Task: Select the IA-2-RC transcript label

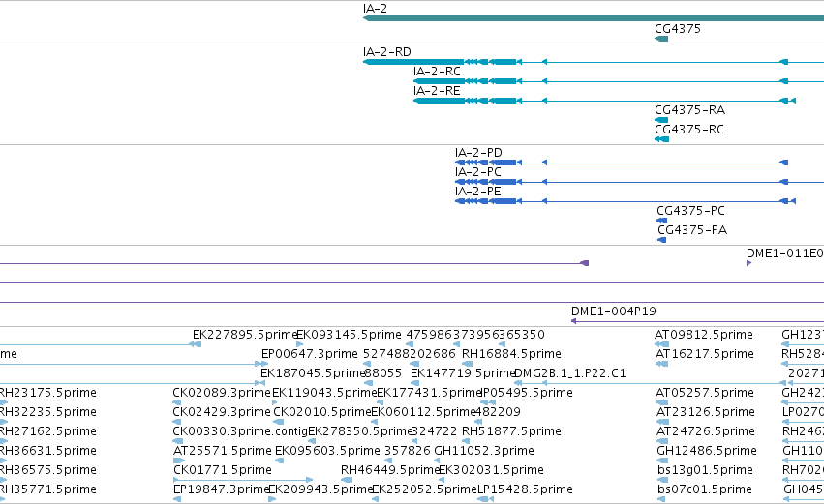Action: click(x=437, y=72)
